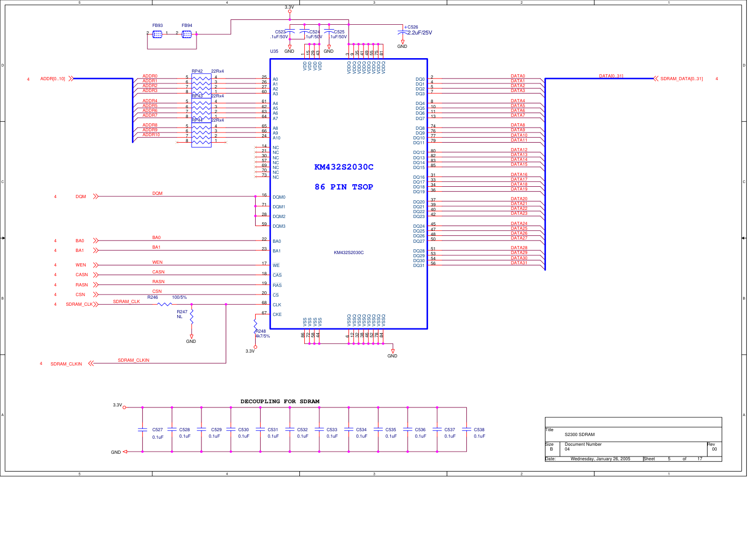Viewport: 756px width, 534px height.
Task: Click the 'Wednesday, January 26, 2005' date
Action: (600, 459)
